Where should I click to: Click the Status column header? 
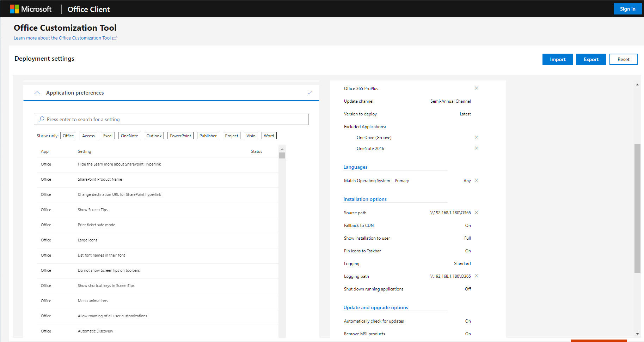tap(257, 151)
